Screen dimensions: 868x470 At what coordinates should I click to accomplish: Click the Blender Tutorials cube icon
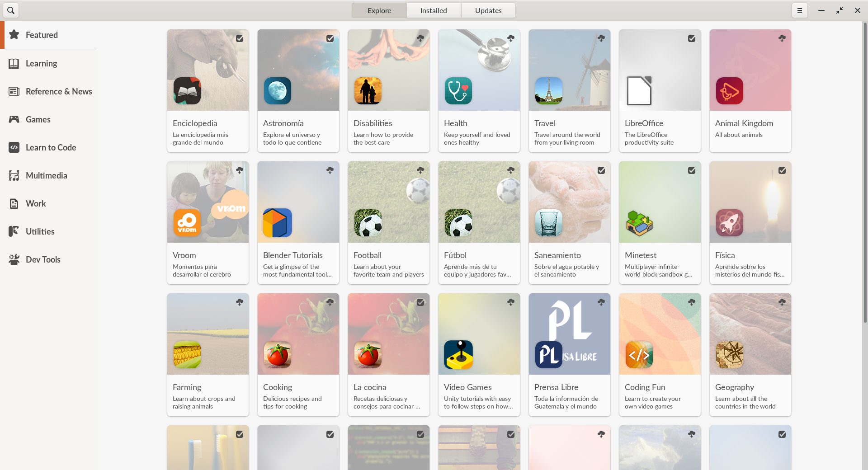[x=278, y=223]
